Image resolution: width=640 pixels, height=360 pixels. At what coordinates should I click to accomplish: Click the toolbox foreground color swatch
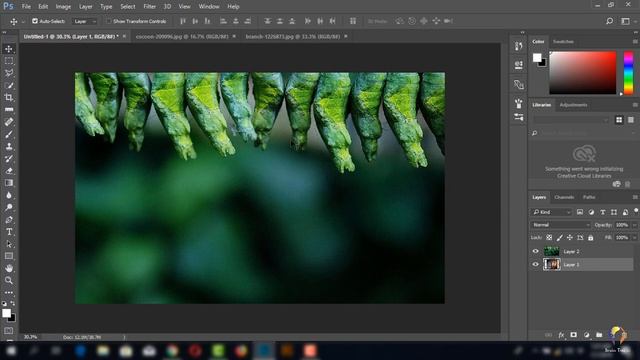coord(6,313)
